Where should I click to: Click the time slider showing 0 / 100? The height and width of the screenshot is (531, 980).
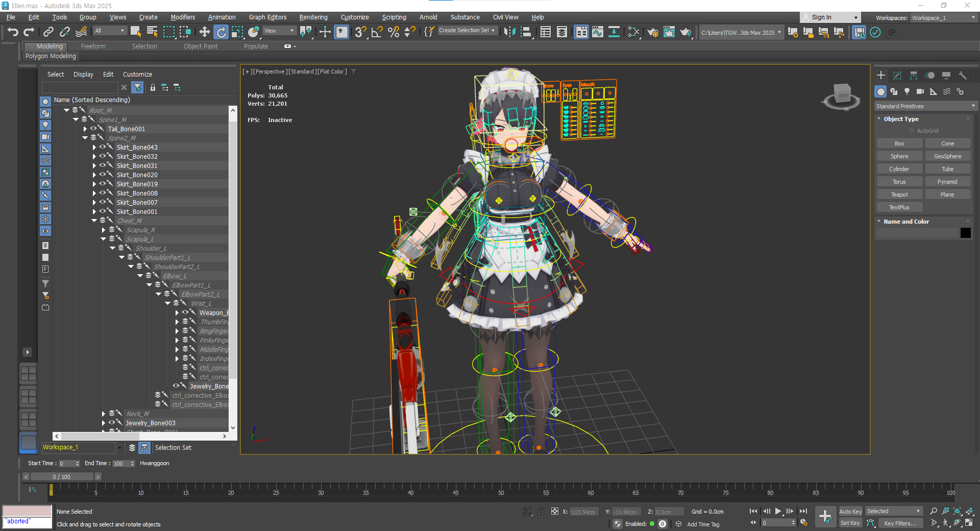[x=62, y=477]
